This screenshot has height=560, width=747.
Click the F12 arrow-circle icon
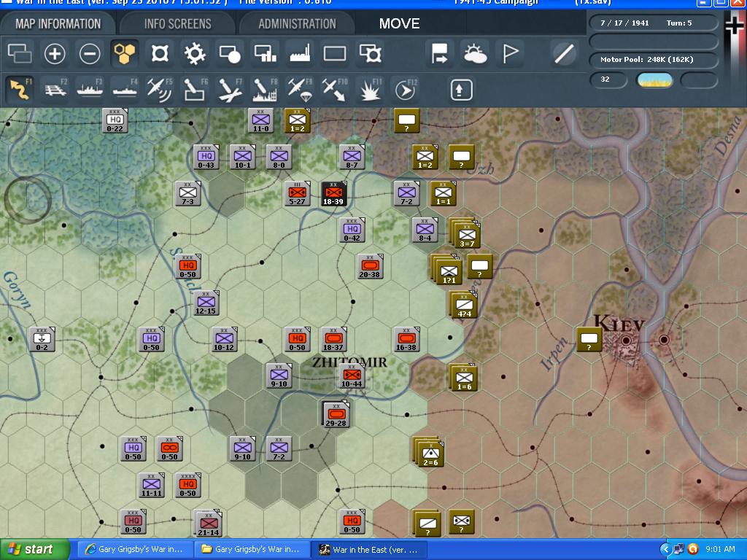tap(406, 90)
